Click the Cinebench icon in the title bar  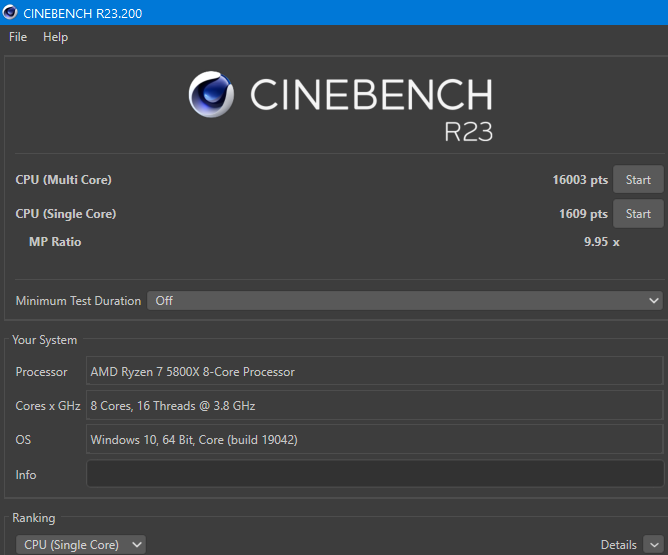[x=9, y=12]
